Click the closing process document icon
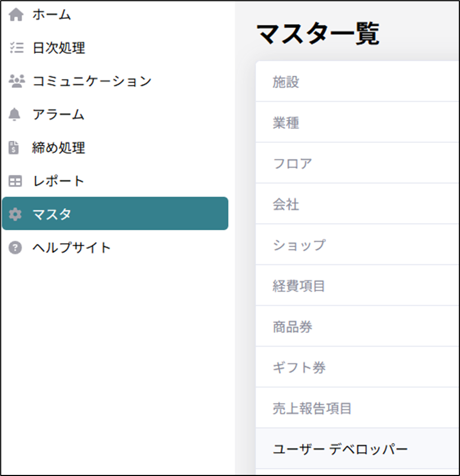 pyautogui.click(x=16, y=148)
